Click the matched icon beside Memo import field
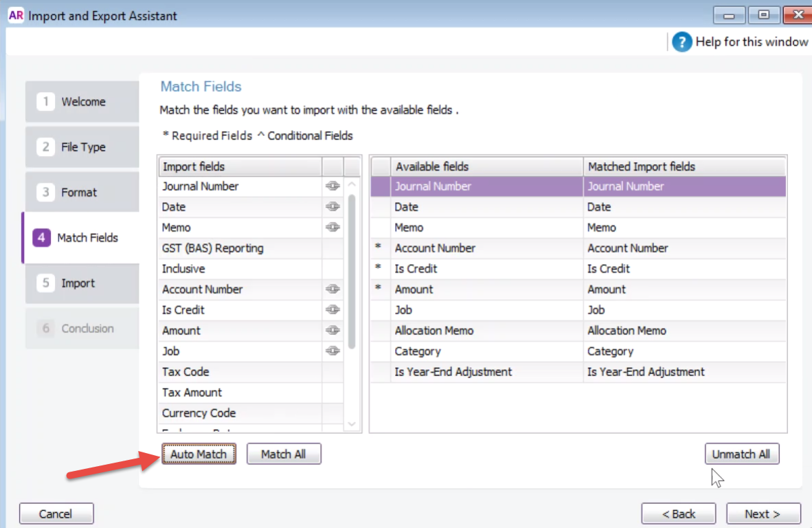Screen dimensions: 812x528 332,228
